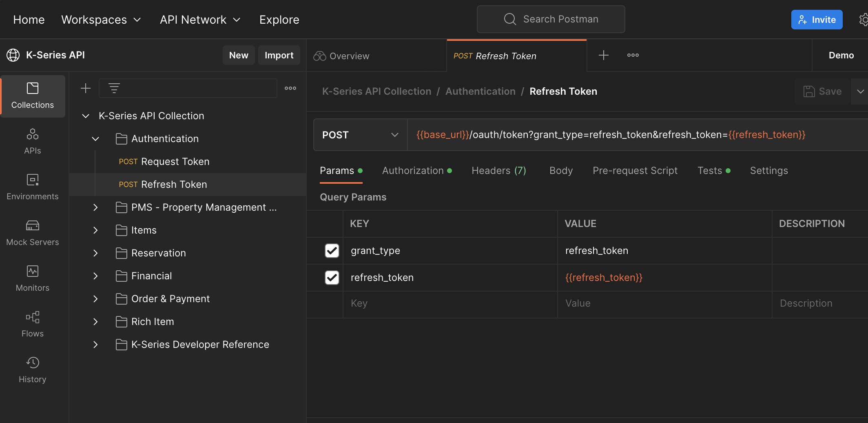Open the Mock Servers panel
Image resolution: width=868 pixels, height=423 pixels.
(33, 233)
